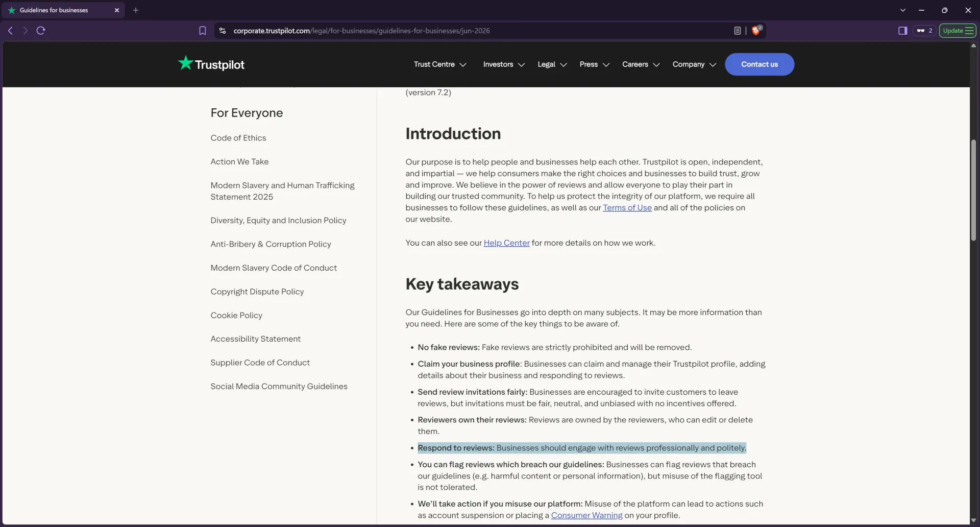The height and width of the screenshot is (527, 980).
Task: Open Code of Ethics sidebar link
Action: [x=238, y=138]
